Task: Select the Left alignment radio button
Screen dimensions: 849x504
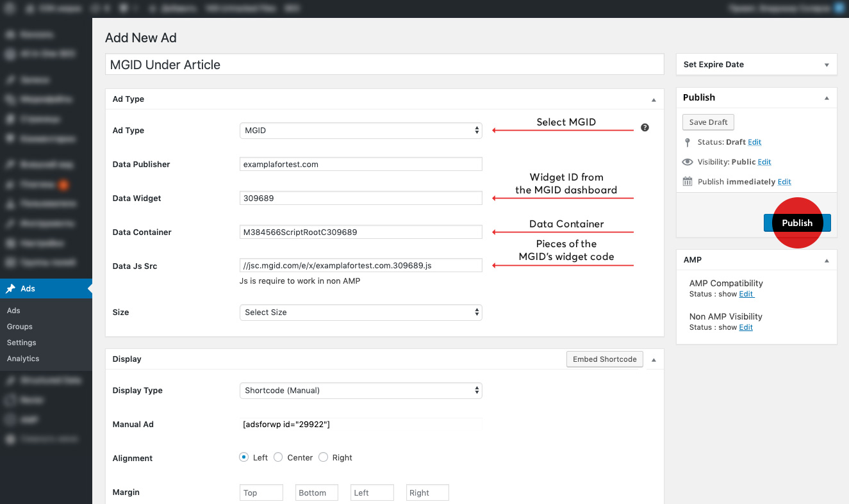Action: (x=244, y=457)
